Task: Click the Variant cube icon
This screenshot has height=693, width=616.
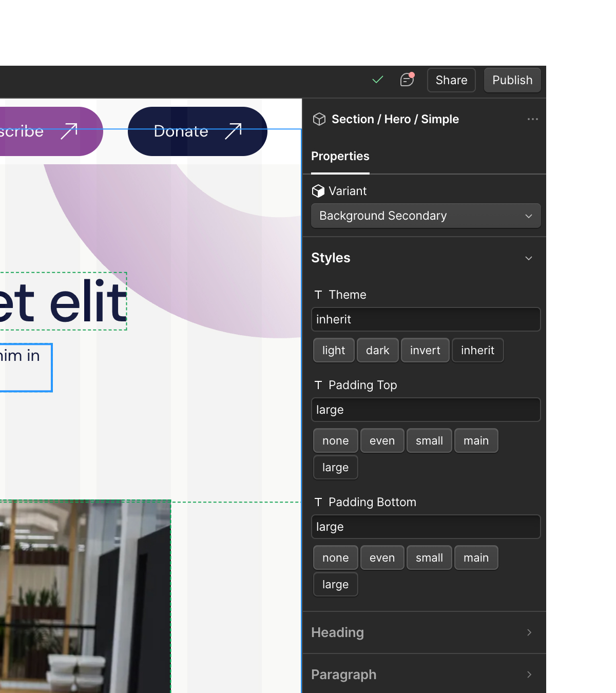Action: (x=318, y=191)
